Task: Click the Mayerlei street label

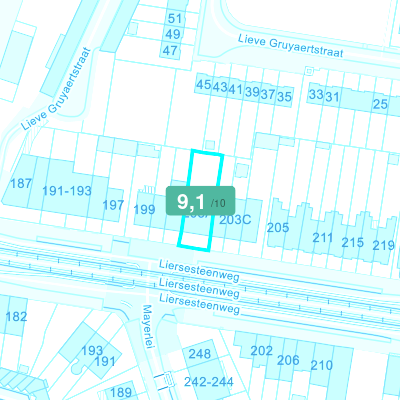Action: (147, 327)
